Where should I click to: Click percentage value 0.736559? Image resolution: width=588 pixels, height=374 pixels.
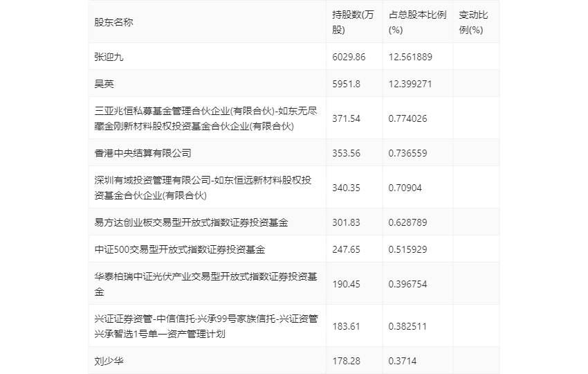407,153
